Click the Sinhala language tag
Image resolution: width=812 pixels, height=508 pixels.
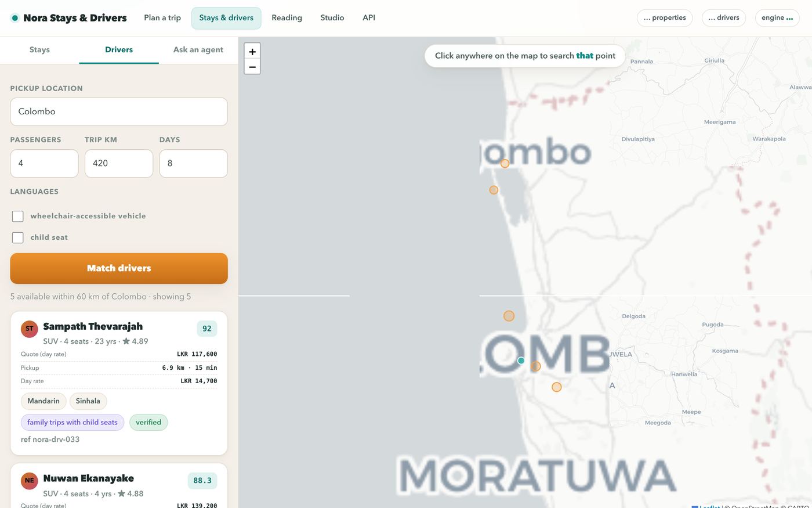(88, 401)
